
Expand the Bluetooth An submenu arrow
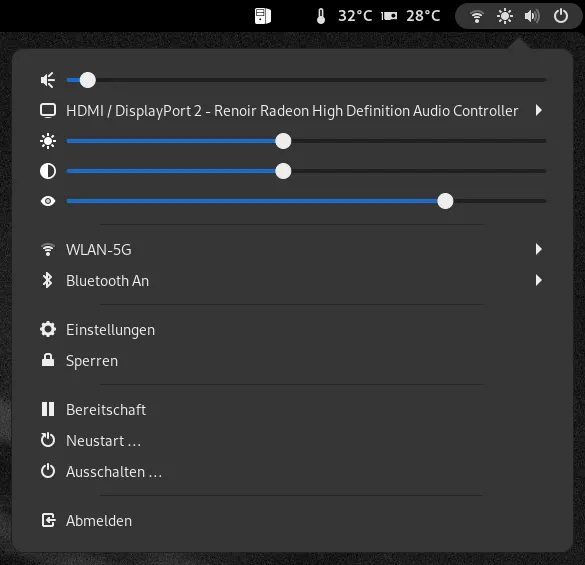click(538, 280)
